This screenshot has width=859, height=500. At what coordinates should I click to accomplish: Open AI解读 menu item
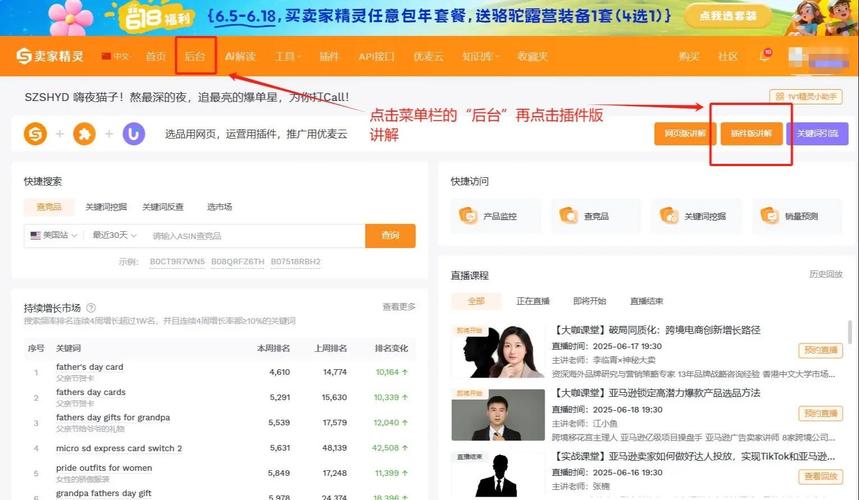(240, 56)
